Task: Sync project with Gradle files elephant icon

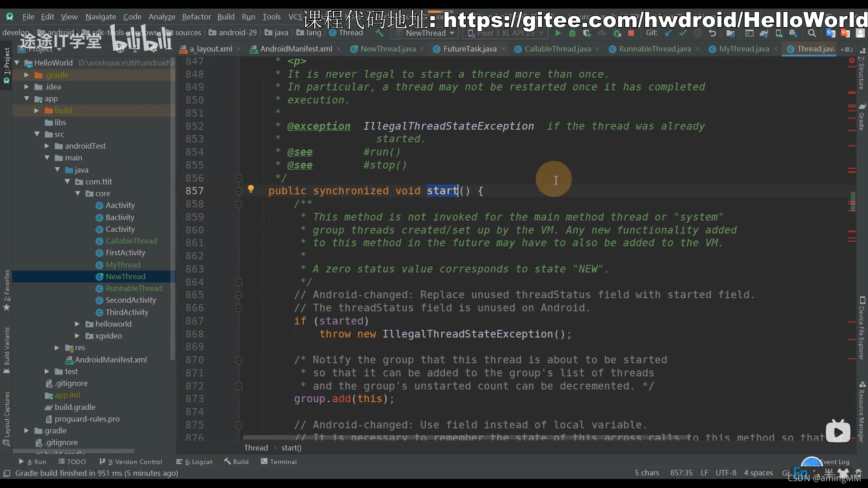Action: (x=764, y=33)
